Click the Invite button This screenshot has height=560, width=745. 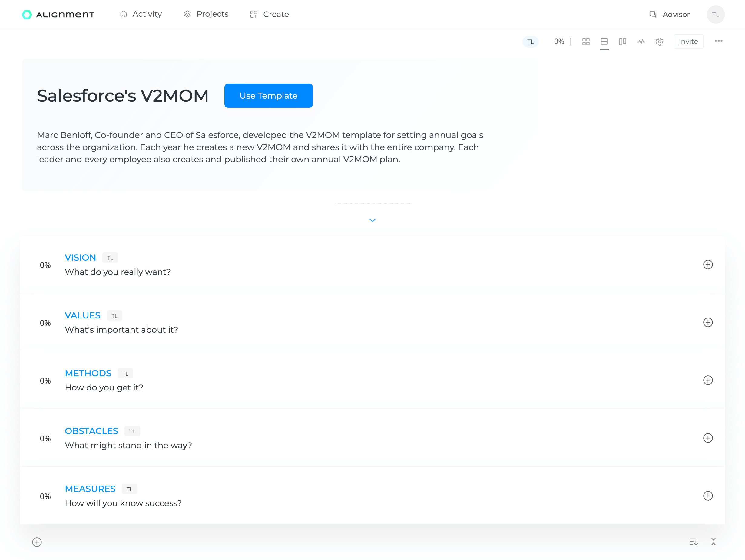pyautogui.click(x=688, y=41)
